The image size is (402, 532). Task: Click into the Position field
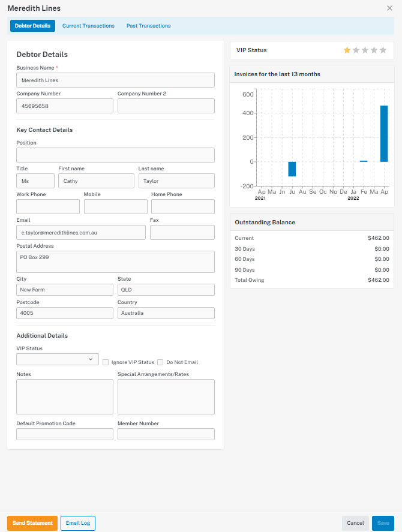(x=115, y=155)
